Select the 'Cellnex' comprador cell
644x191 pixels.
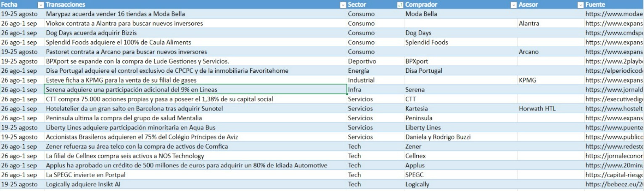click(461, 156)
